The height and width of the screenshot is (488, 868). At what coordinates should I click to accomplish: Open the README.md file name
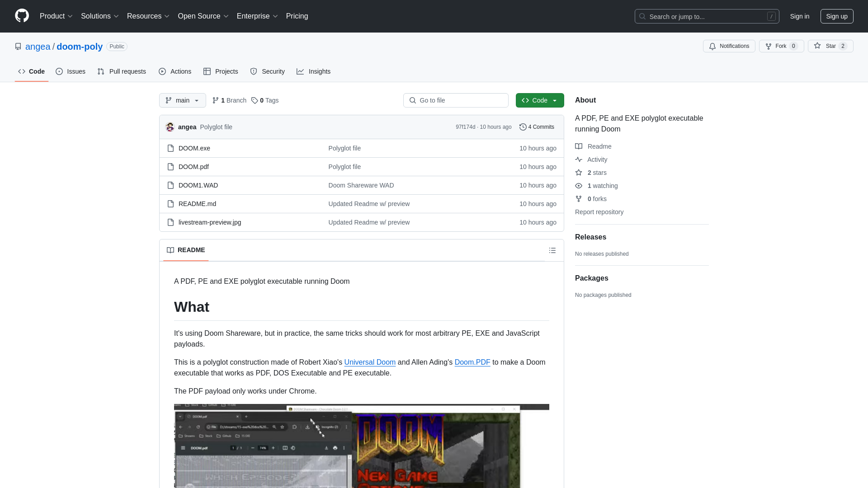click(x=197, y=204)
